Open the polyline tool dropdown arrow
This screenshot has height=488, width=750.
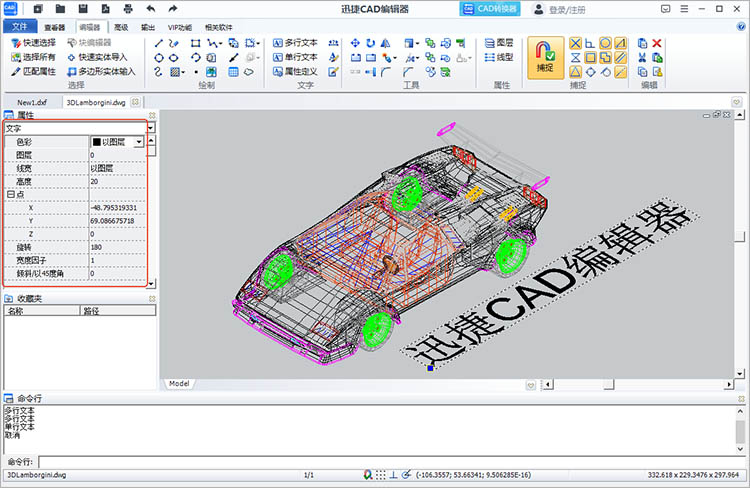pos(221,44)
